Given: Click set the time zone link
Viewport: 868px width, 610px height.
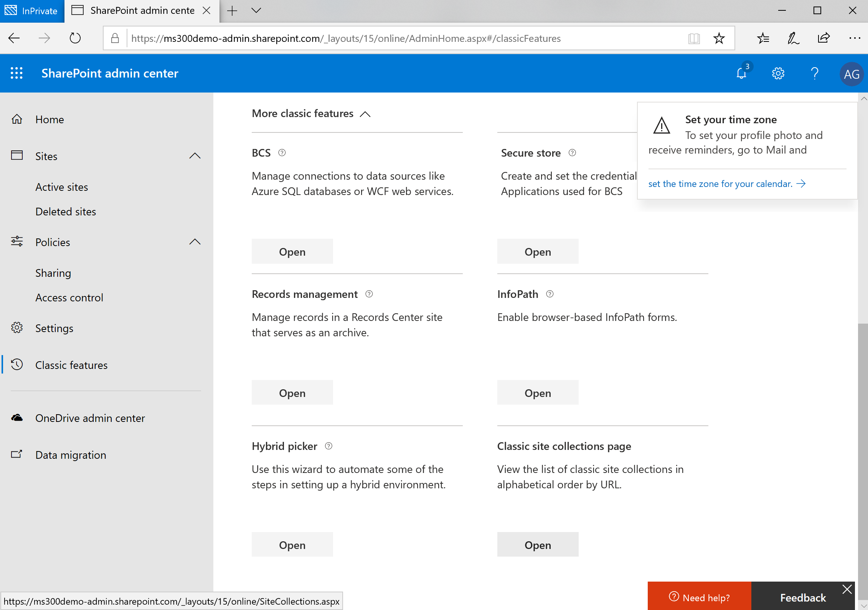Looking at the screenshot, I should pos(720,184).
